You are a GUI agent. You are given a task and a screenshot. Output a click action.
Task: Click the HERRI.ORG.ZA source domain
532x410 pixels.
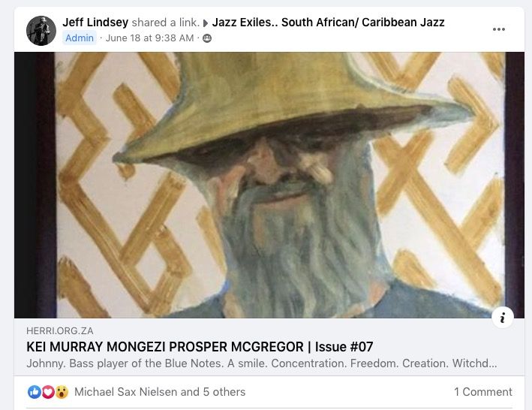[60, 330]
